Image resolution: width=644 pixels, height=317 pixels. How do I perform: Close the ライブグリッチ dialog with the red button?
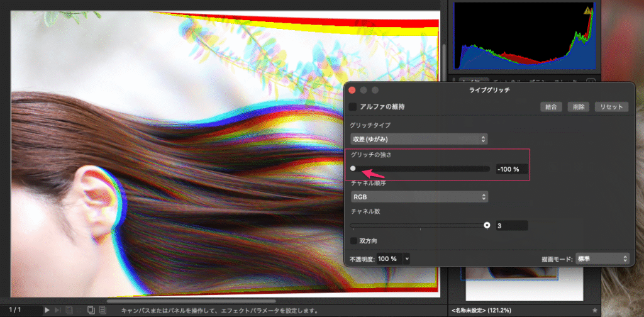point(352,91)
